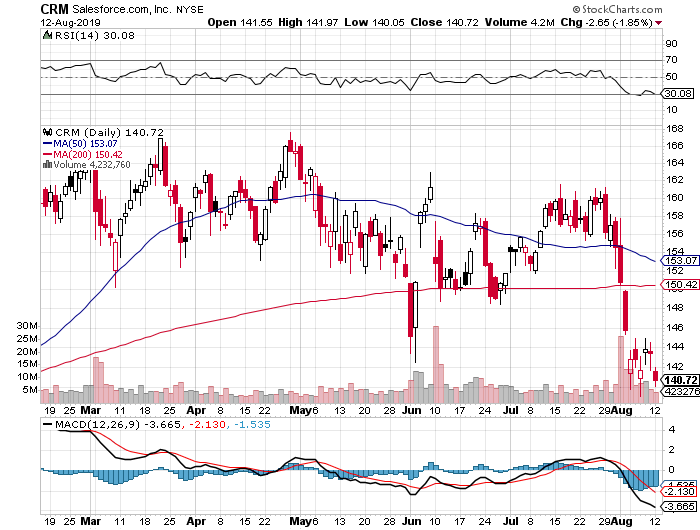This screenshot has width=700, height=530.
Task: Click the volume bars icon in the legend
Action: click(47, 165)
